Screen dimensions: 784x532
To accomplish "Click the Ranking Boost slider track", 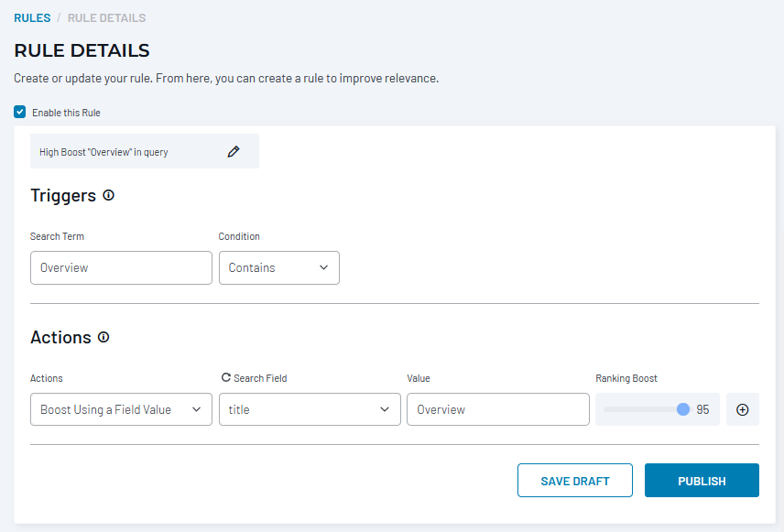I will pyautogui.click(x=643, y=409).
